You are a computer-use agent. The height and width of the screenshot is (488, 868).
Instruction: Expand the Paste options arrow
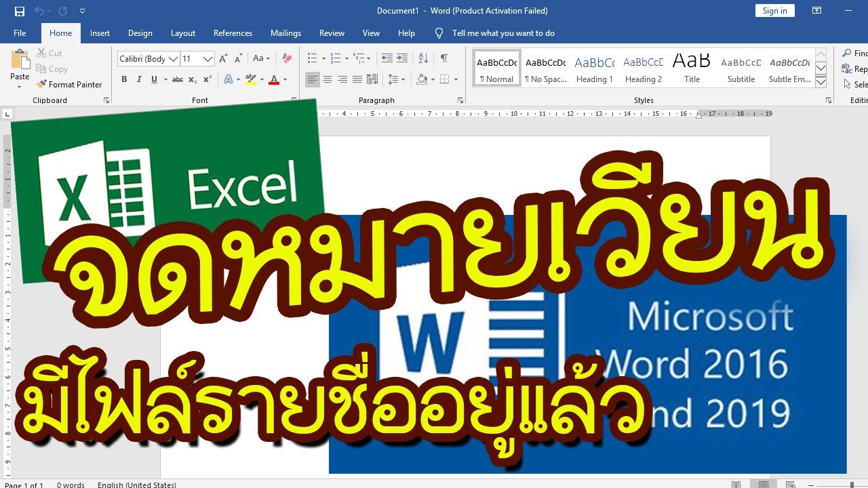pyautogui.click(x=20, y=86)
